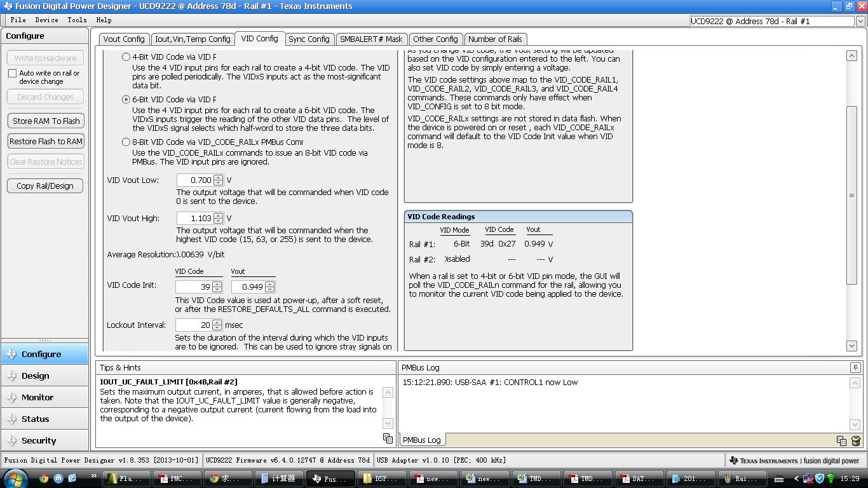Viewport: 868px width, 488px height.
Task: Go to the Other Config tab
Action: pyautogui.click(x=435, y=39)
